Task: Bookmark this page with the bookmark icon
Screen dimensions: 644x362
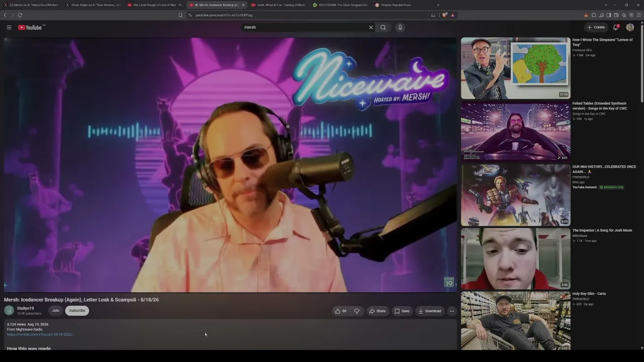Action: 180,15
